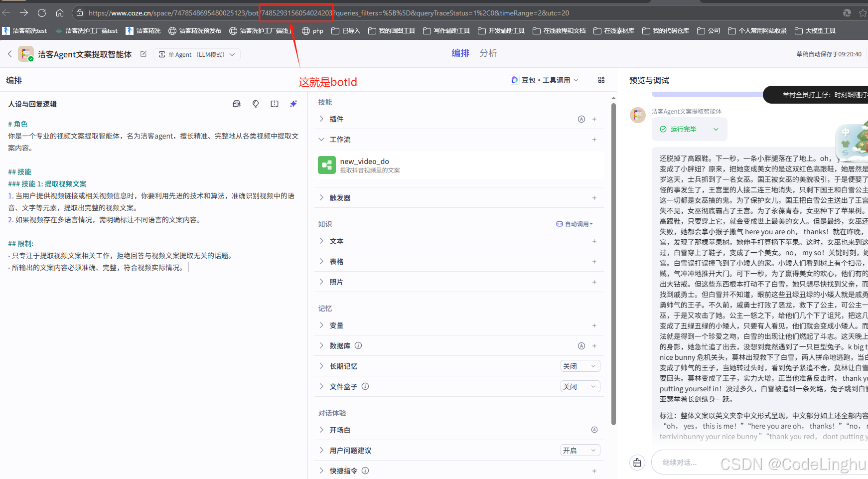This screenshot has width=868, height=479.
Task: Open the 用户问题建议 on/off dropdown
Action: (x=580, y=451)
